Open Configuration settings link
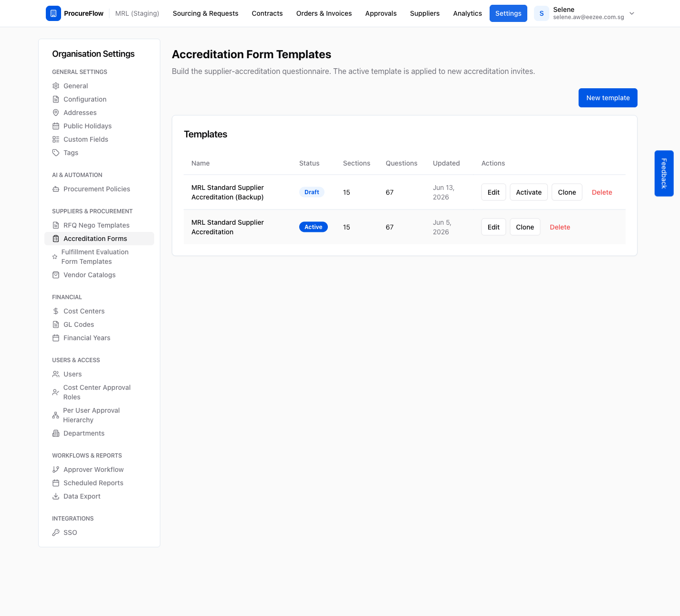 (x=99, y=99)
